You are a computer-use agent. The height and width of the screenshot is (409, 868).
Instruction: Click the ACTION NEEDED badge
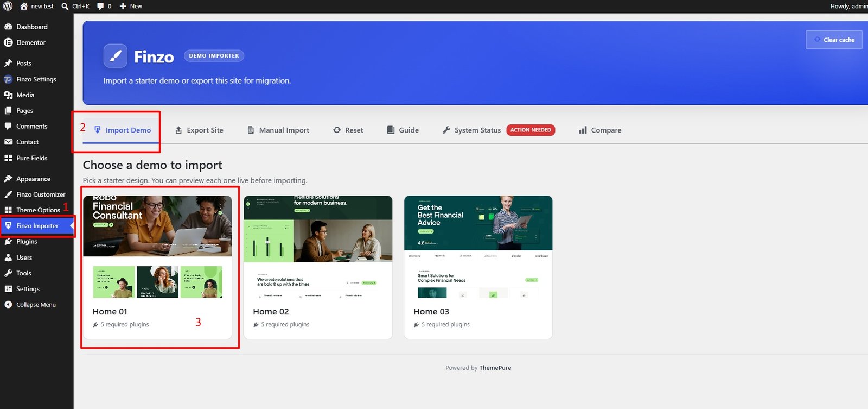tap(531, 130)
